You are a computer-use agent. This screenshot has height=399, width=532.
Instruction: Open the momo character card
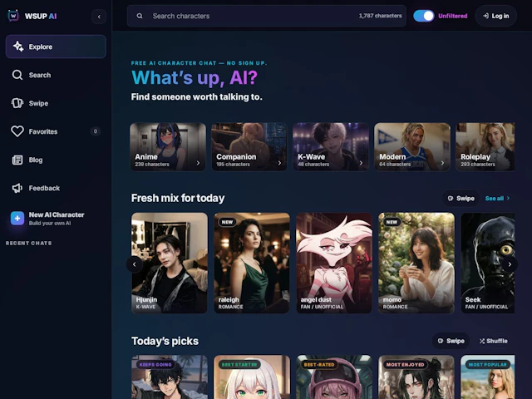(416, 263)
